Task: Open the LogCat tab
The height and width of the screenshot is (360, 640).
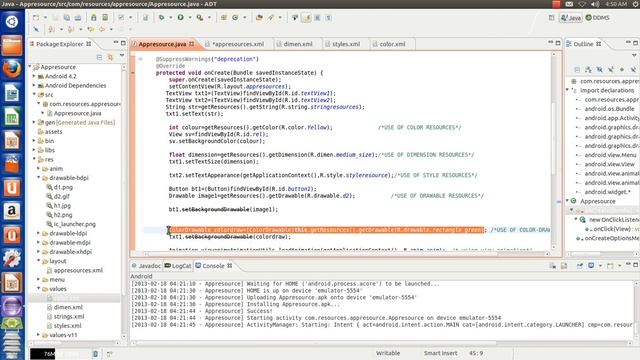Action: point(178,266)
